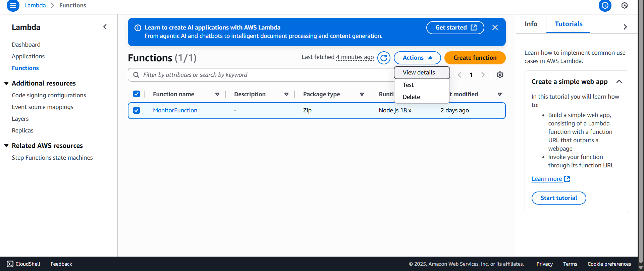This screenshot has width=644, height=271.
Task: Click the hexagon icon in top right
Action: click(624, 5)
